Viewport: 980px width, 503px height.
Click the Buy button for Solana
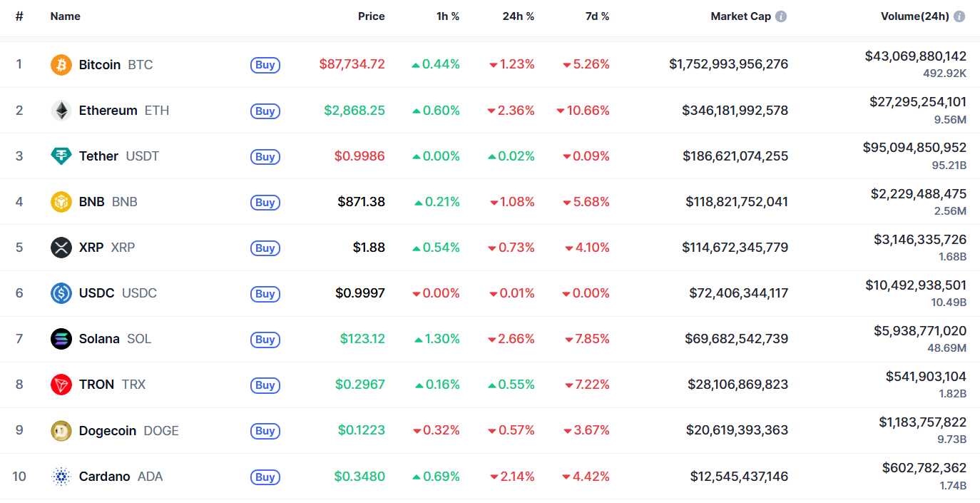pos(265,339)
